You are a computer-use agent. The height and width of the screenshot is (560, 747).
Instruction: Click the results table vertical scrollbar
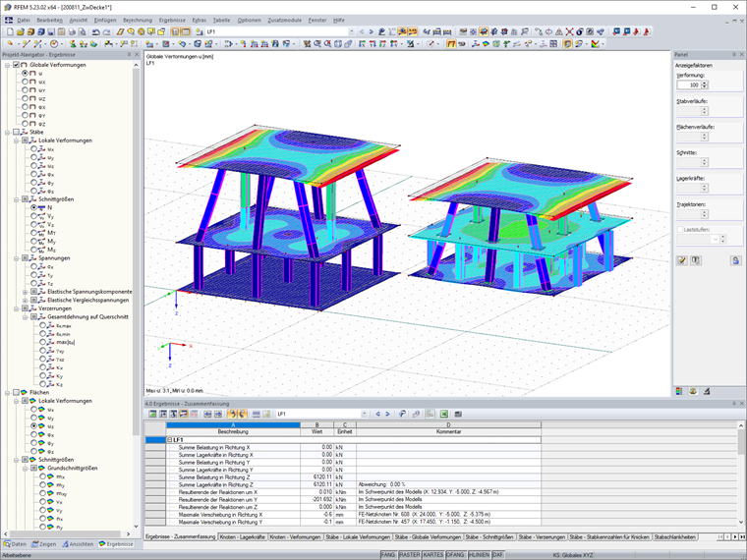pos(741,443)
